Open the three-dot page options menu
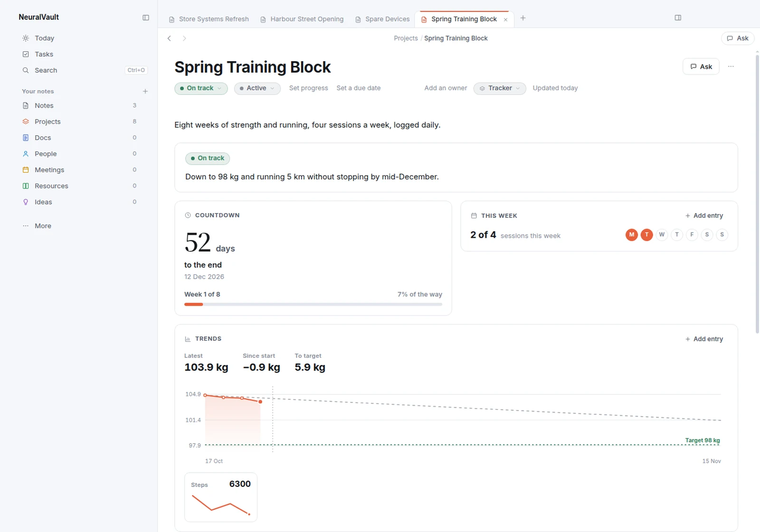This screenshot has width=760, height=532. click(x=731, y=66)
